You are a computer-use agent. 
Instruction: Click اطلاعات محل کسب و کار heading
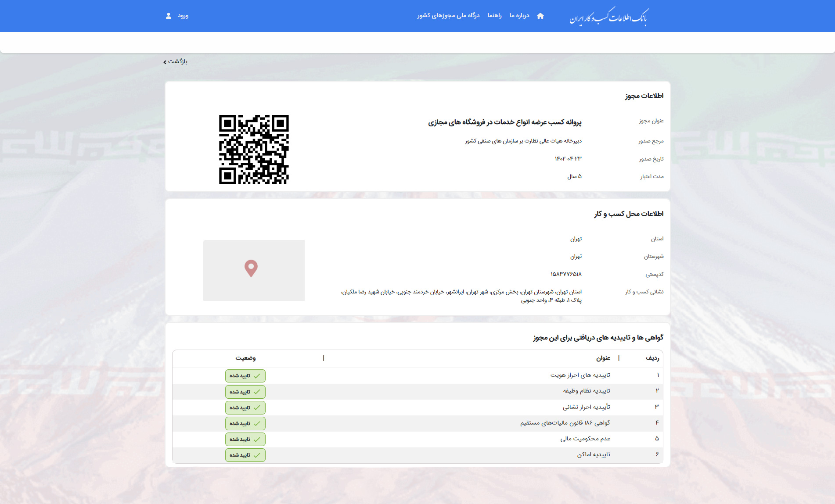coord(629,214)
